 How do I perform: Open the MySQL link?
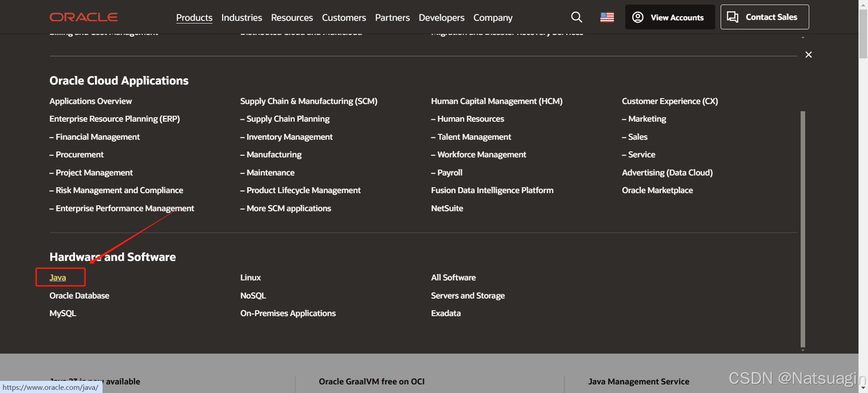click(63, 313)
